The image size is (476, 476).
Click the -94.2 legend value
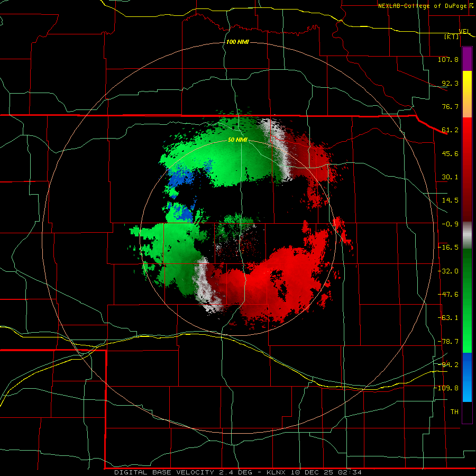[448, 365]
